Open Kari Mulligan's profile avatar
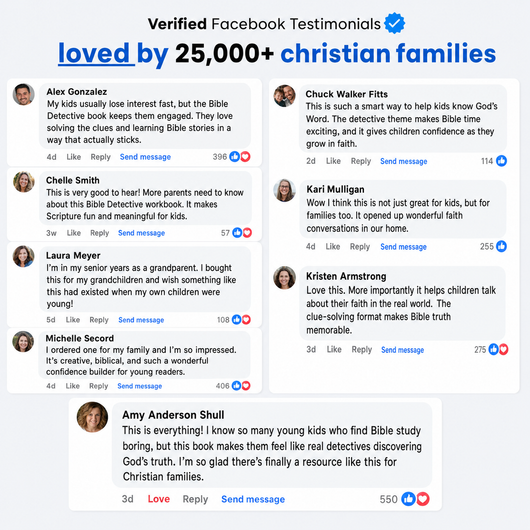 pyautogui.click(x=284, y=190)
